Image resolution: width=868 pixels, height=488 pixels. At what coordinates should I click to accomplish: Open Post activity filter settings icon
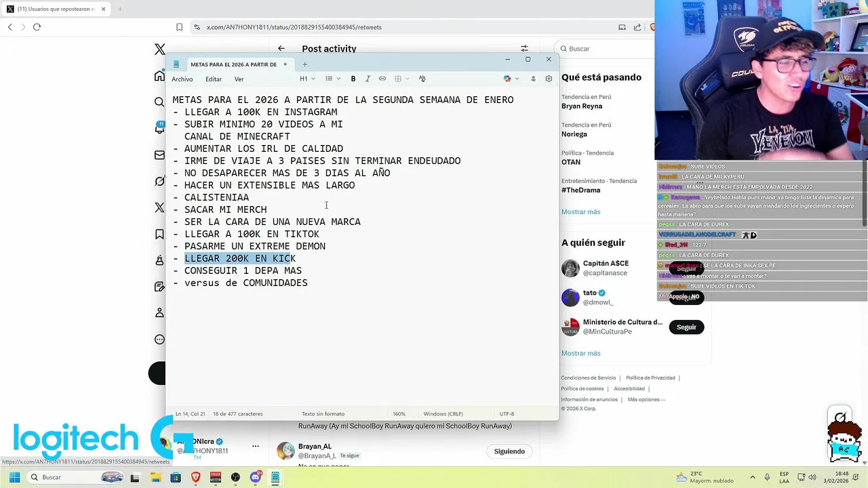pyautogui.click(x=524, y=49)
